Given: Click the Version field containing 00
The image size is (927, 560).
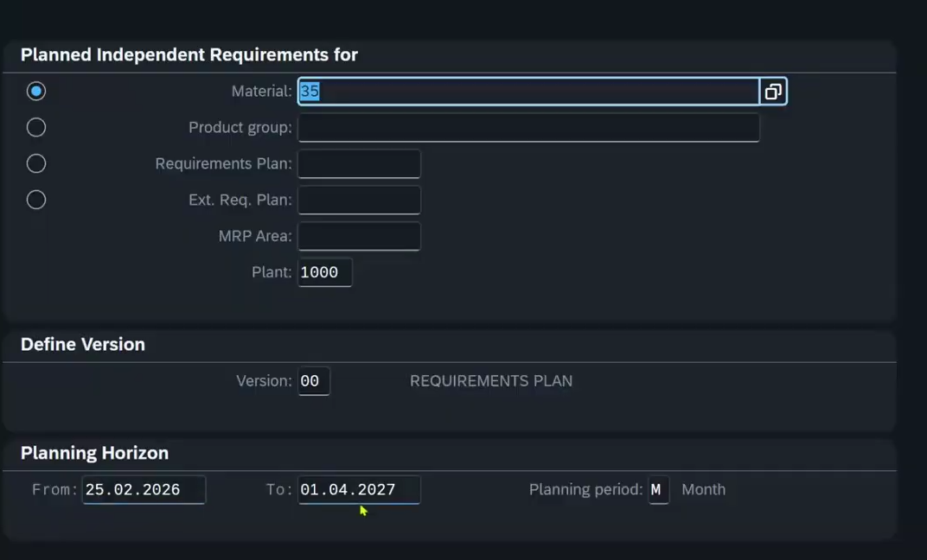Looking at the screenshot, I should tap(314, 381).
